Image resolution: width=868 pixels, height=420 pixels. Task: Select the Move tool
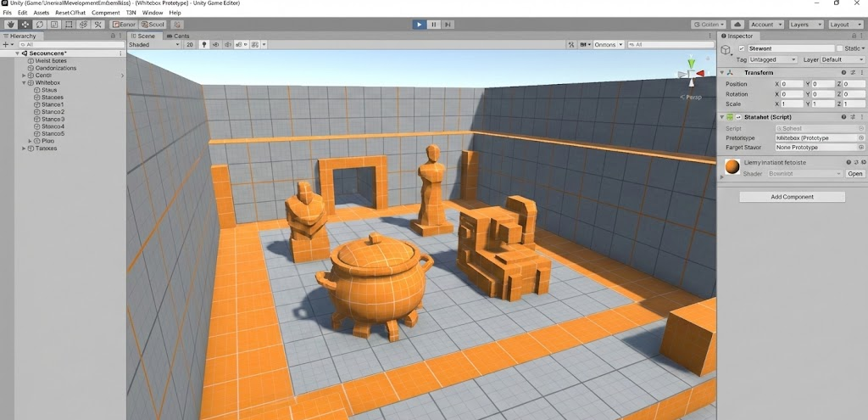point(25,25)
